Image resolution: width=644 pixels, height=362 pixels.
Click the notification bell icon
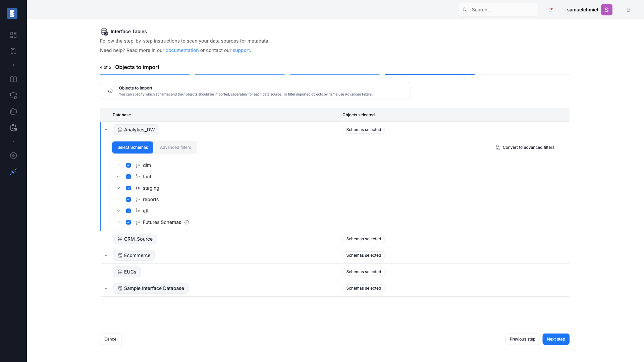click(x=550, y=10)
